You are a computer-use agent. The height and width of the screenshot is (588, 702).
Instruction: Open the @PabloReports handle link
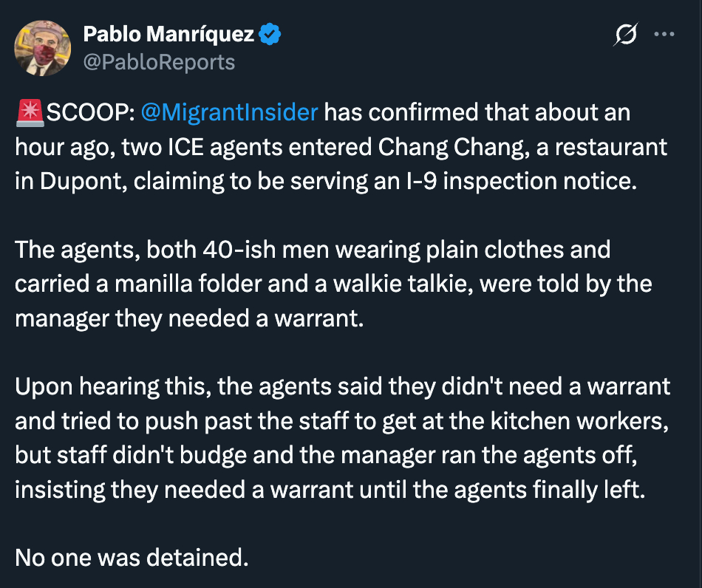[159, 62]
